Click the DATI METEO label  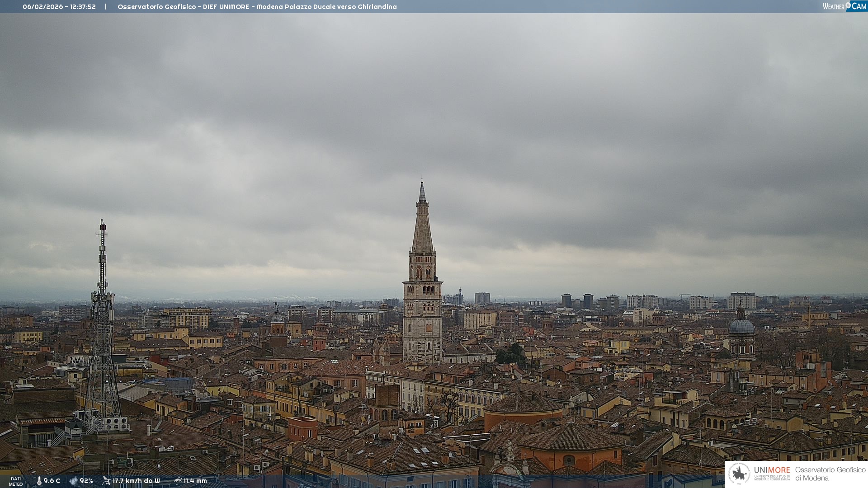click(x=16, y=481)
